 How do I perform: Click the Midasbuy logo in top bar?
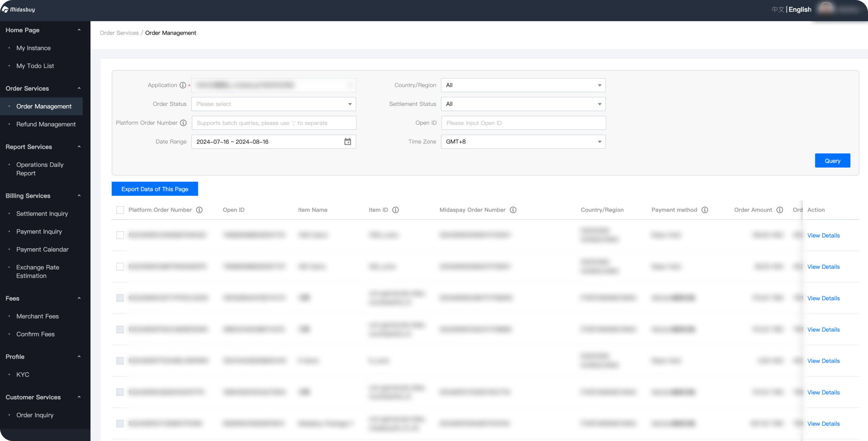point(18,10)
